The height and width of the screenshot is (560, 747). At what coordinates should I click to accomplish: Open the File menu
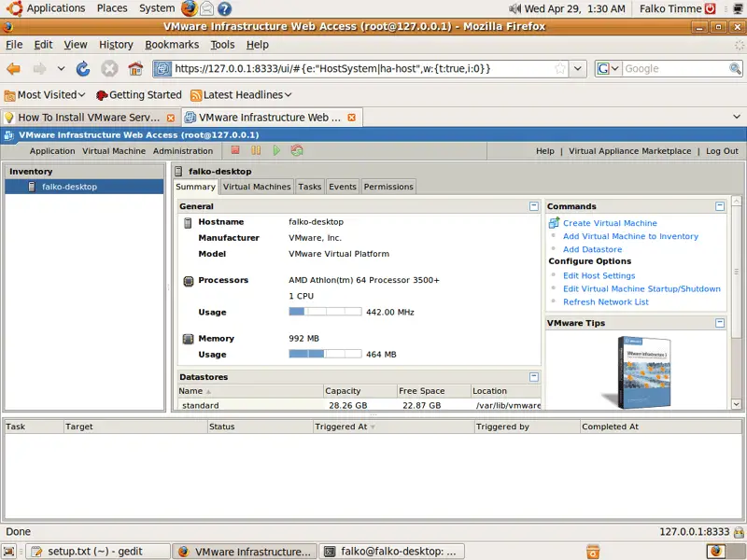pyautogui.click(x=14, y=45)
